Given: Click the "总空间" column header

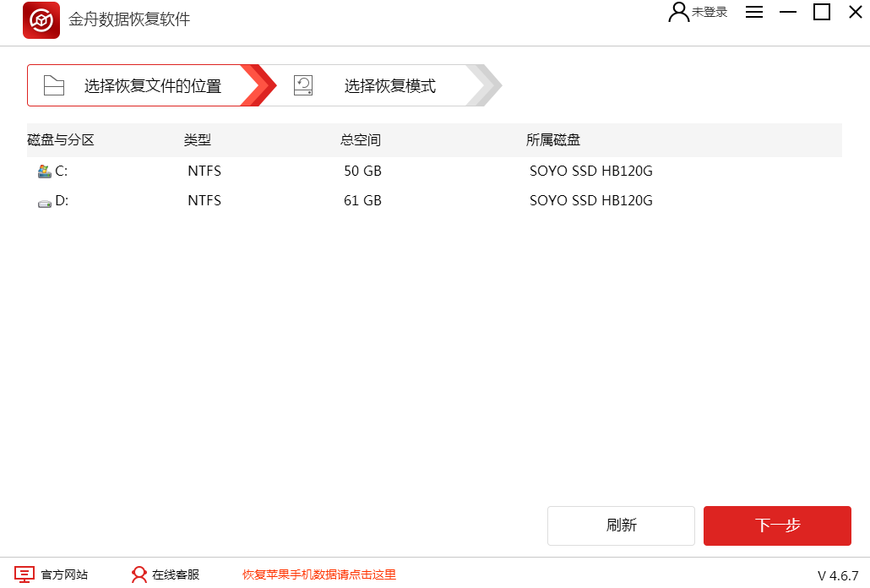Looking at the screenshot, I should click(361, 139).
